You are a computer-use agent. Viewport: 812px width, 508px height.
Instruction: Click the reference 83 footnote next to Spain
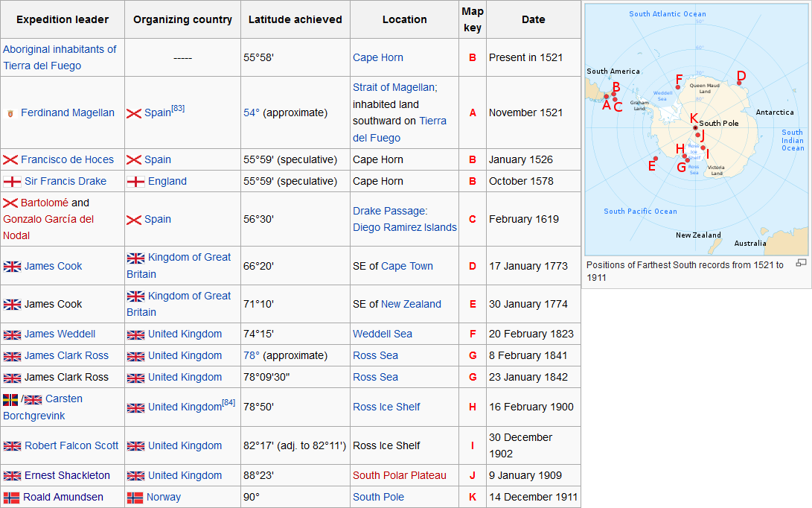(178, 109)
